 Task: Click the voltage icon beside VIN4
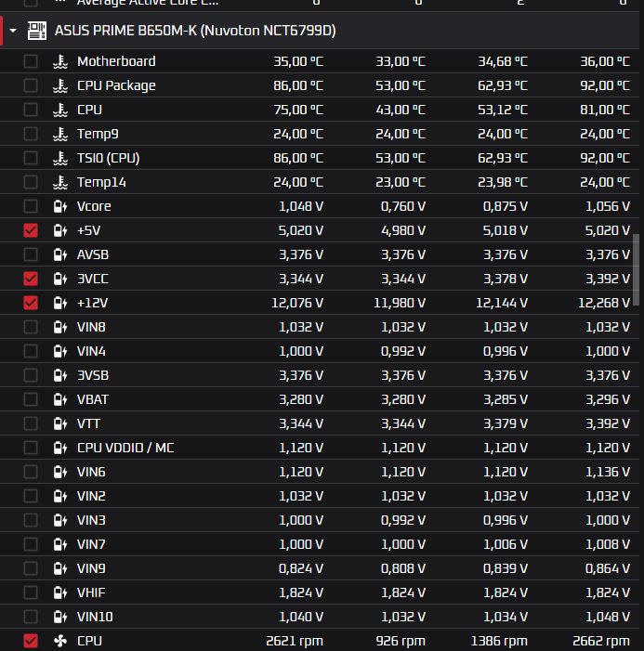point(60,351)
